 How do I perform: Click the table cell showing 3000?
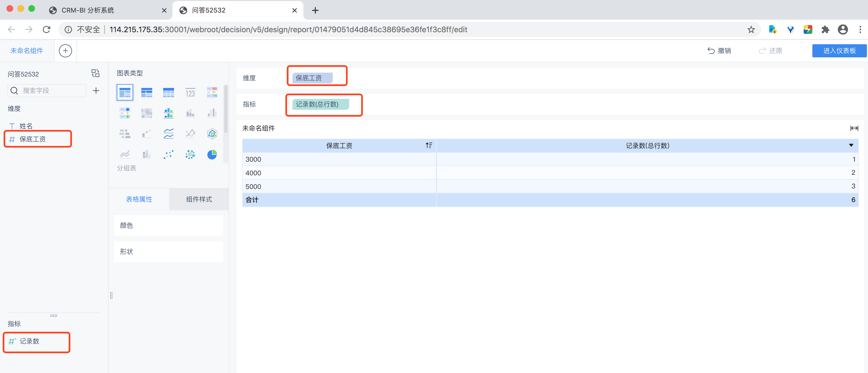click(x=339, y=159)
